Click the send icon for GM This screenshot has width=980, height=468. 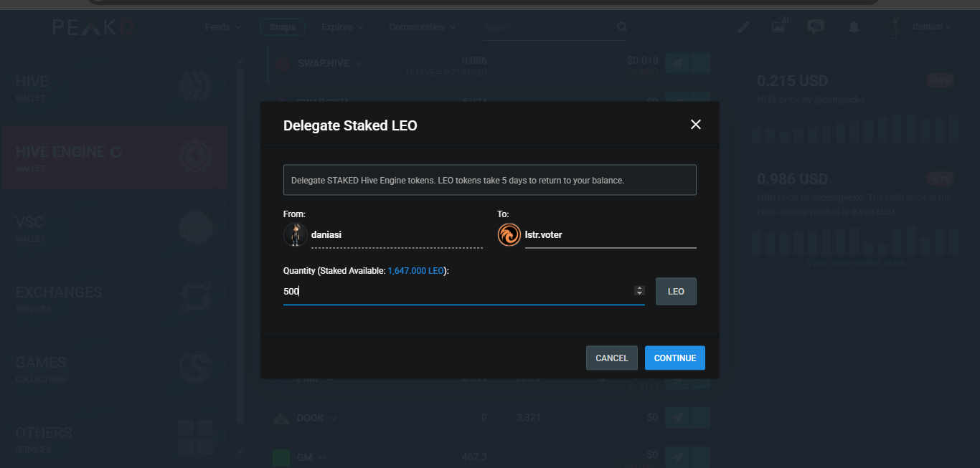[x=677, y=457]
